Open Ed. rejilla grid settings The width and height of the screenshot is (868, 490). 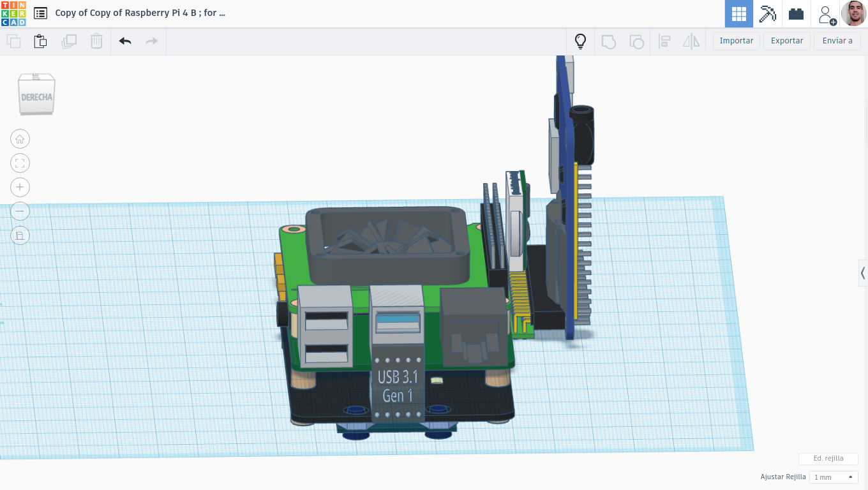(828, 459)
